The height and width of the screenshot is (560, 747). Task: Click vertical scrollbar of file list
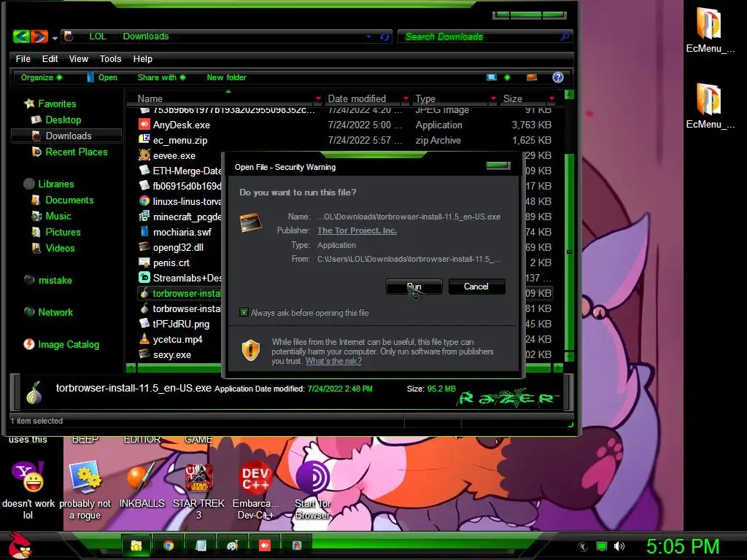(x=569, y=252)
